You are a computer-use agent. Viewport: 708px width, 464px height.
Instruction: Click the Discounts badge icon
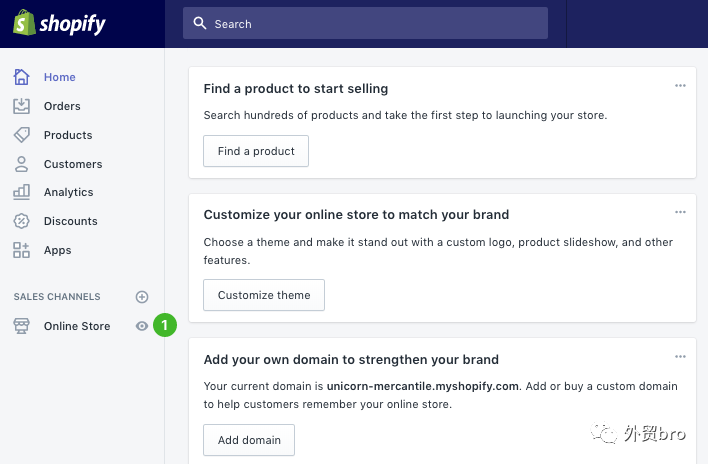(x=22, y=221)
